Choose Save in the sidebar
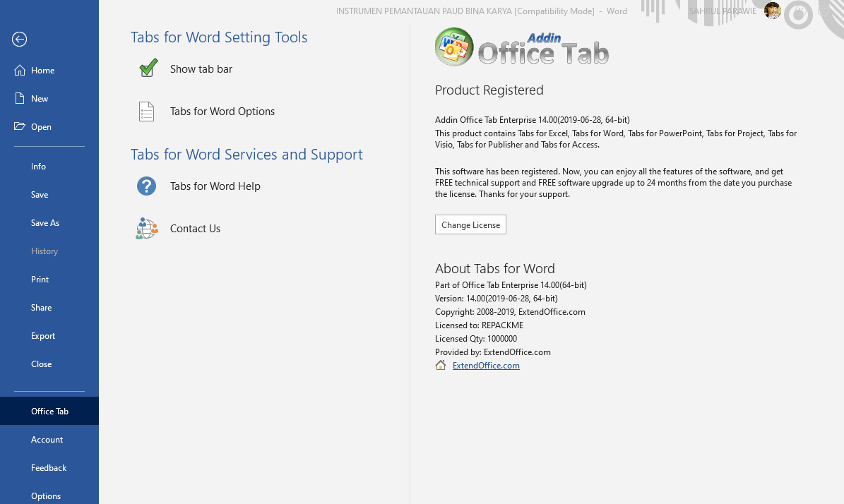The image size is (844, 504). click(49, 195)
